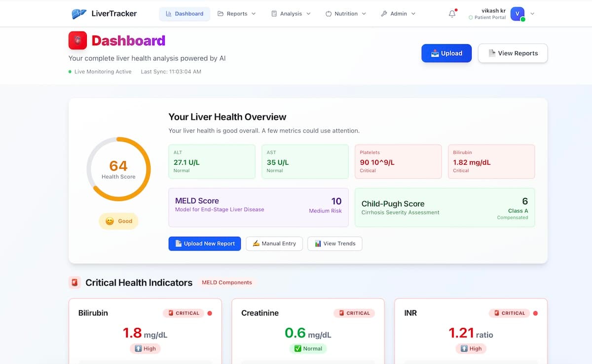Image resolution: width=592 pixels, height=364 pixels.
Task: Open the notification bell
Action: (x=452, y=13)
